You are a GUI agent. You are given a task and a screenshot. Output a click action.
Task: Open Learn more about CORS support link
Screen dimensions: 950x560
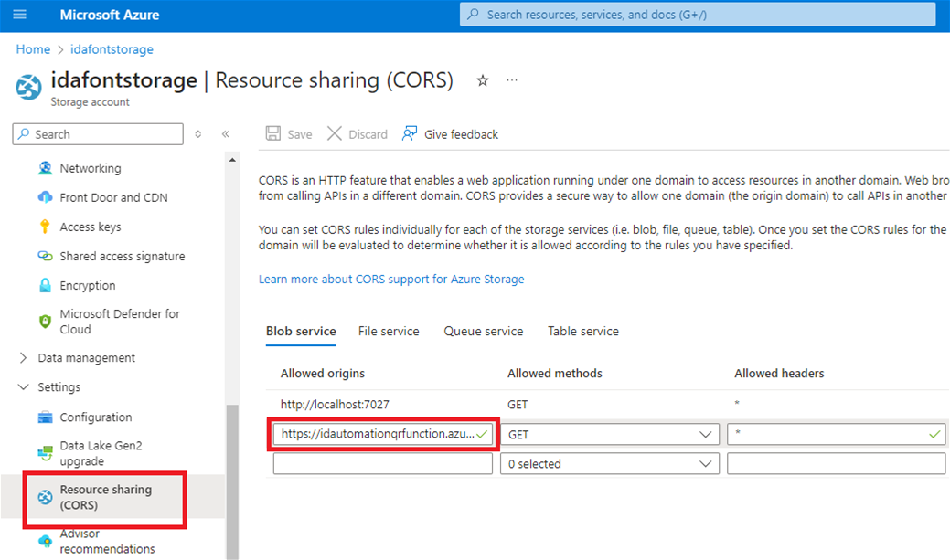[391, 280]
